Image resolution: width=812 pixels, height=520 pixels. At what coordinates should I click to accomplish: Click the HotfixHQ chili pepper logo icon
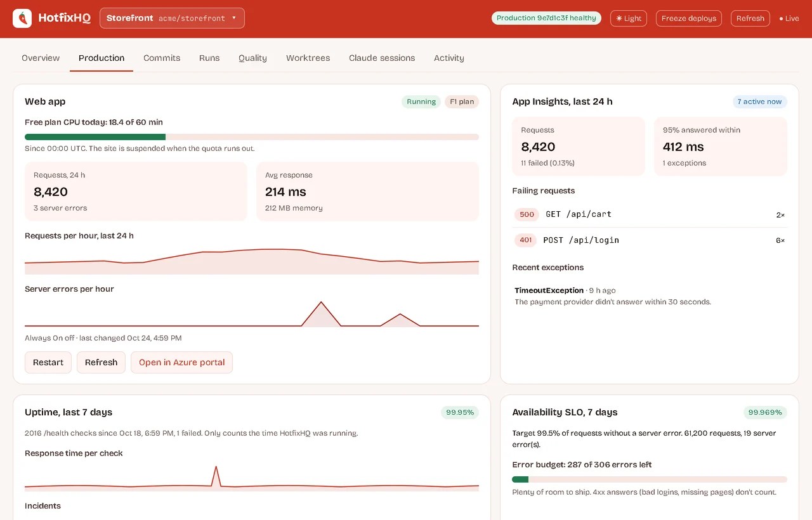pos(22,18)
